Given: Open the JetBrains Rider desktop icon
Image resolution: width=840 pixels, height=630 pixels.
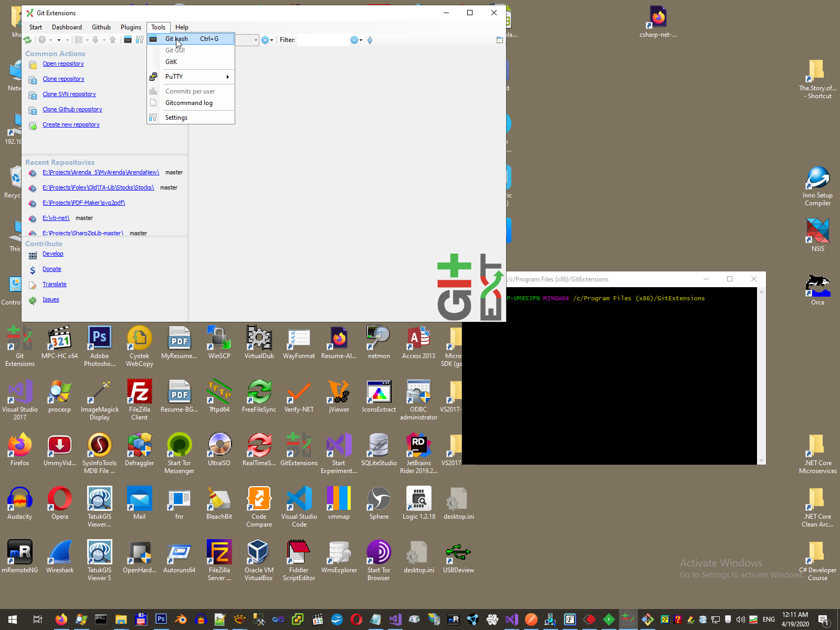Looking at the screenshot, I should 419,453.
